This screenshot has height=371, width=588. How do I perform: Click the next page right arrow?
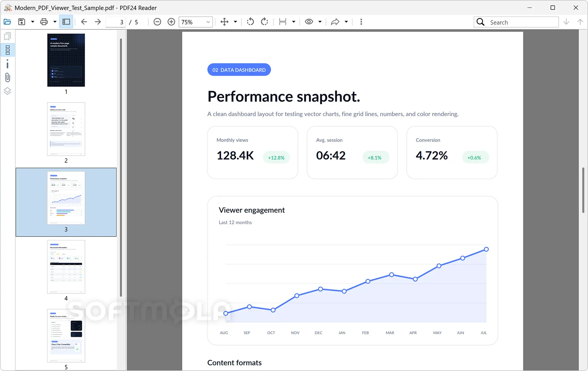98,22
